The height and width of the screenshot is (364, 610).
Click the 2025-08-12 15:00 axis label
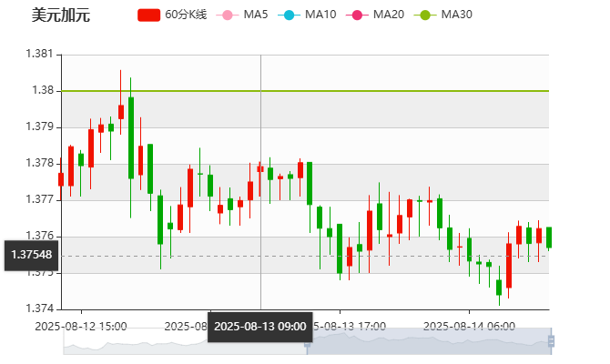81,327
